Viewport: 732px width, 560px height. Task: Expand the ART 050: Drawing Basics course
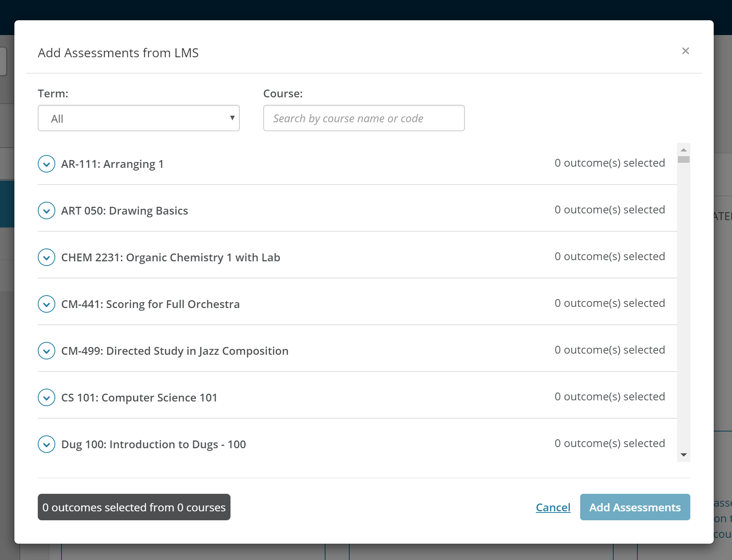46,211
